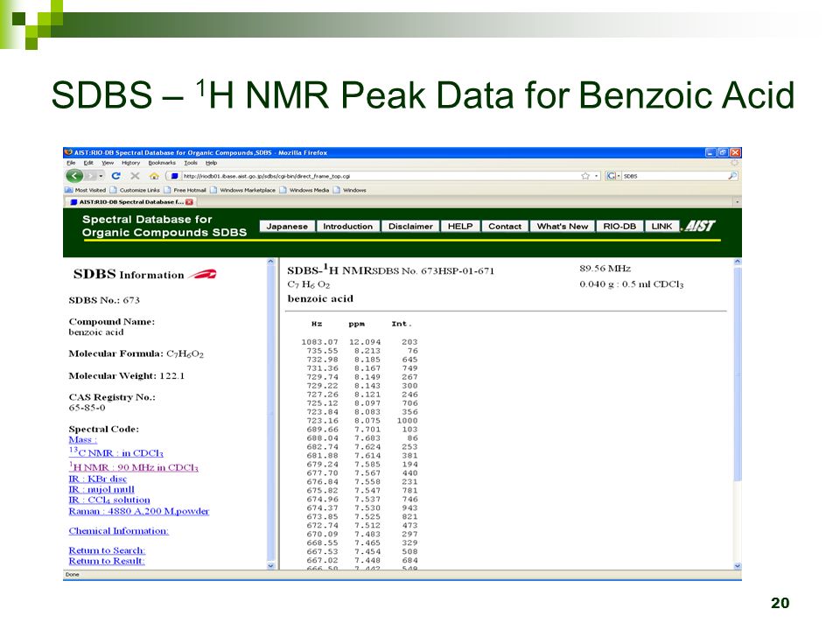Open the IR : nujol mull link
The height and width of the screenshot is (630, 840).
coord(101,489)
